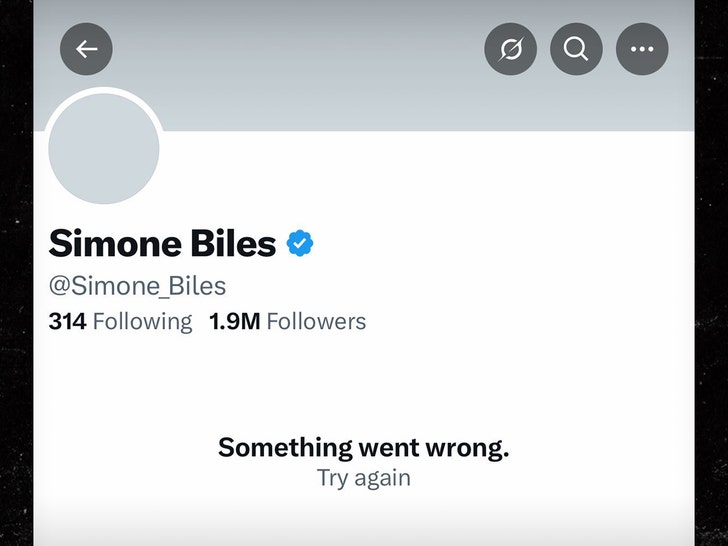The height and width of the screenshot is (546, 728).
Task: Click the word Followers
Action: (316, 321)
